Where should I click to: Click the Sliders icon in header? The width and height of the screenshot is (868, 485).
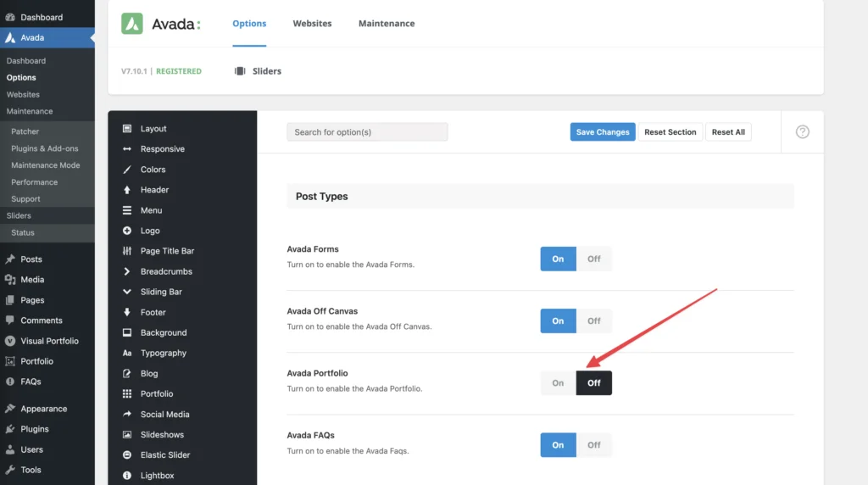(240, 71)
